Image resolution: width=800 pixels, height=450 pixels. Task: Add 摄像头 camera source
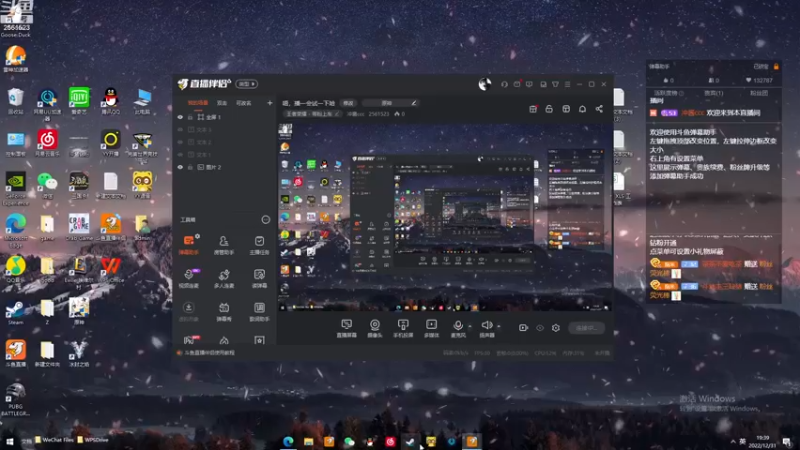374,328
